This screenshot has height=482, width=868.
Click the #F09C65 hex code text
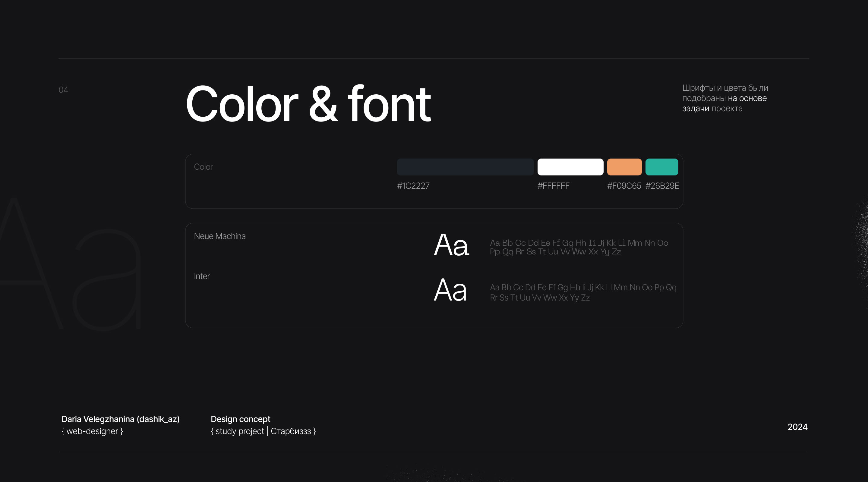tap(624, 186)
